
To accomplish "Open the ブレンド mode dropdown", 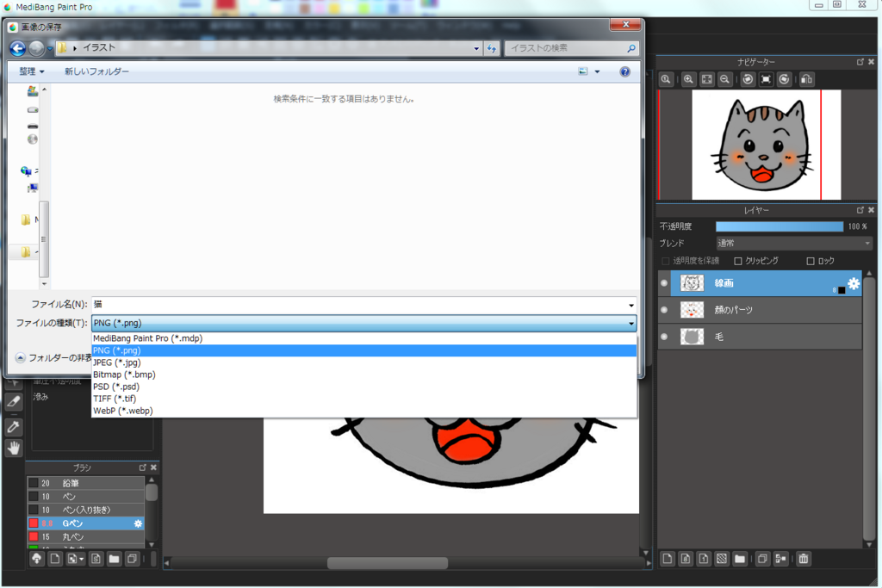I will pos(794,244).
